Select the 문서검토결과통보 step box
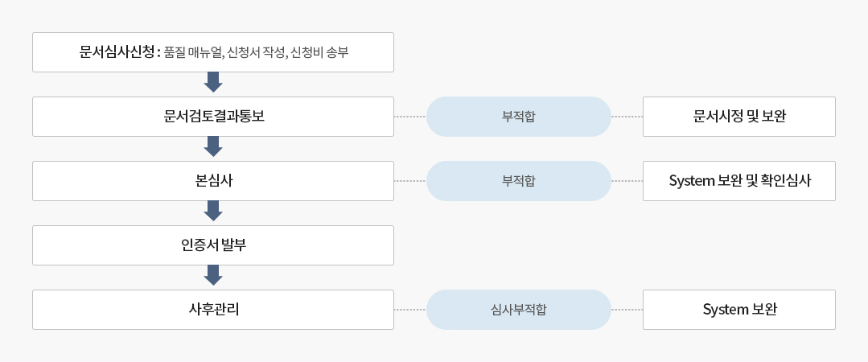The width and height of the screenshot is (868, 362). tap(213, 117)
